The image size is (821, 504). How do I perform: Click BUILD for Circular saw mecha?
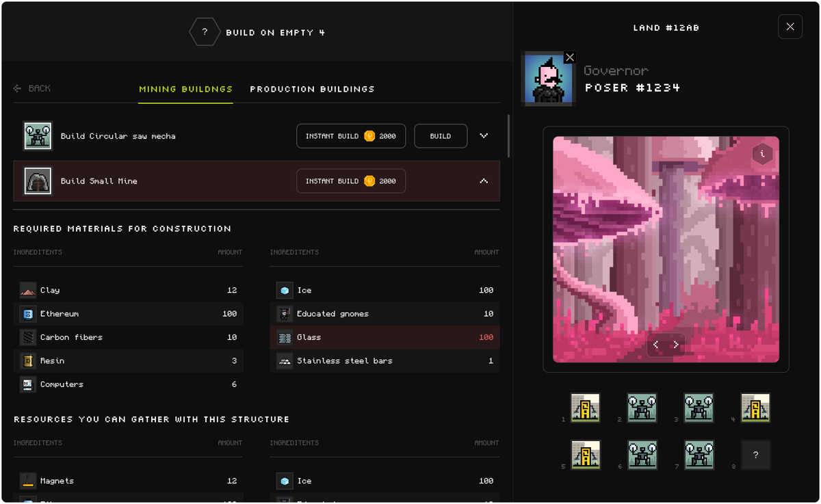(x=441, y=136)
